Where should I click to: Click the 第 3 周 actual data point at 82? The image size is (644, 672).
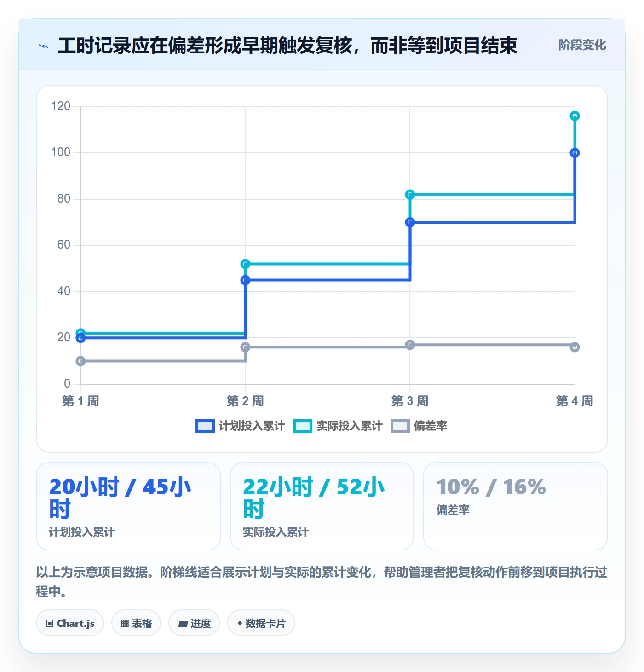click(x=410, y=195)
